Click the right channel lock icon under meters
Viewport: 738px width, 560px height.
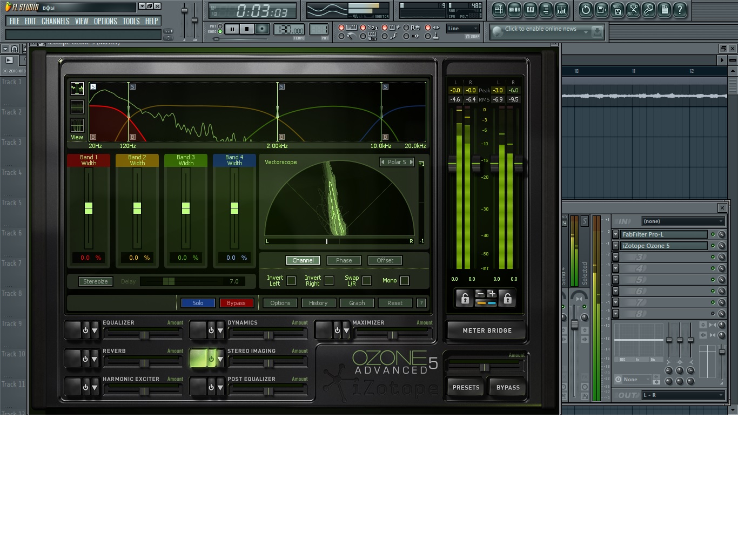tap(507, 298)
